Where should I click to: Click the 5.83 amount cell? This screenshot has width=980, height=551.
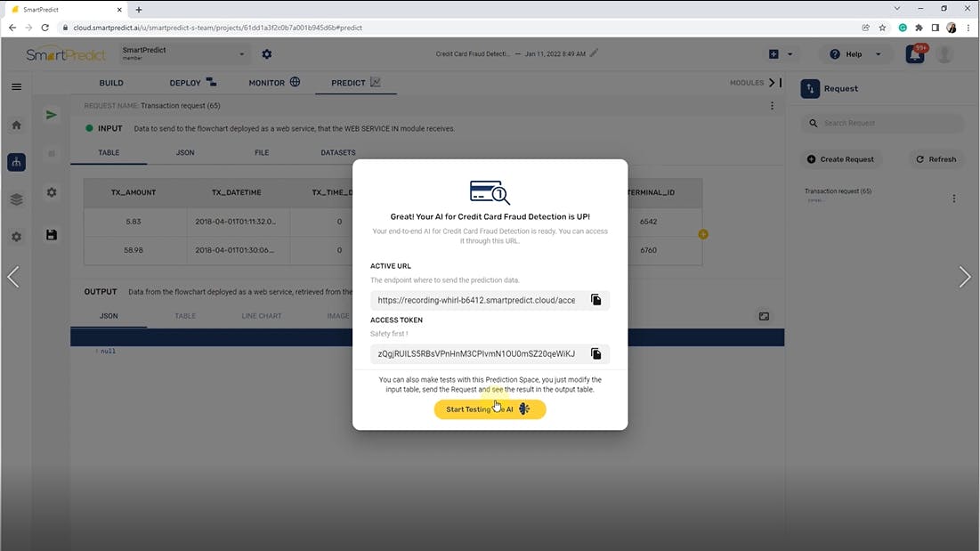click(x=134, y=221)
